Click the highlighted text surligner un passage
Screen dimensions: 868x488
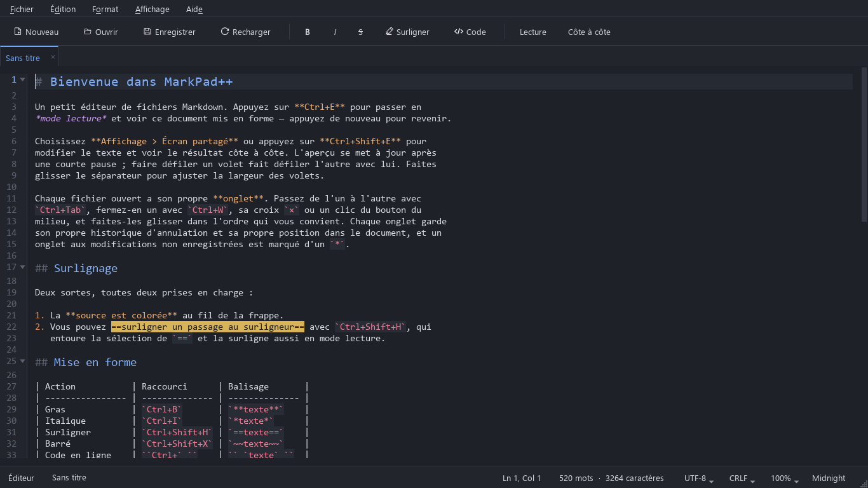pos(207,327)
